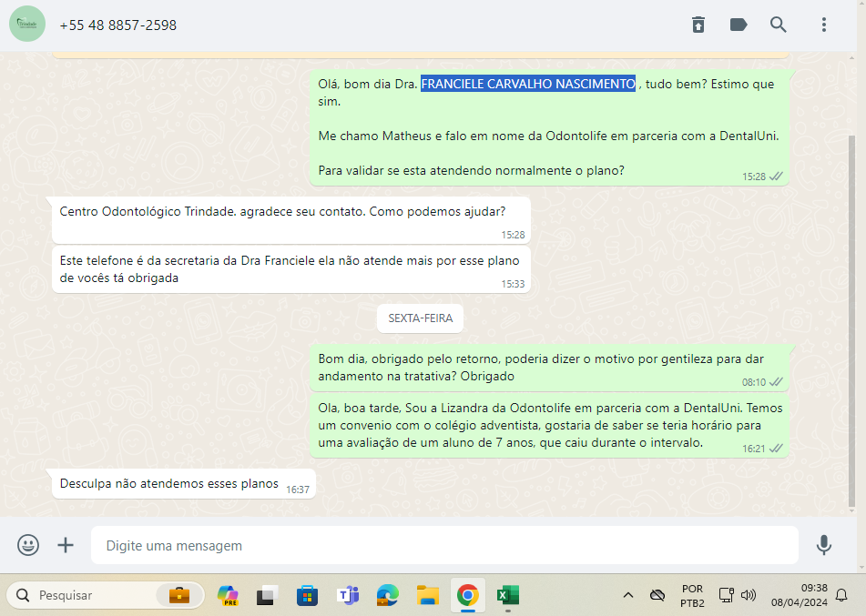This screenshot has height=616, width=866.
Task: Open Microsoft Edge from the taskbar
Action: pyautogui.click(x=388, y=596)
